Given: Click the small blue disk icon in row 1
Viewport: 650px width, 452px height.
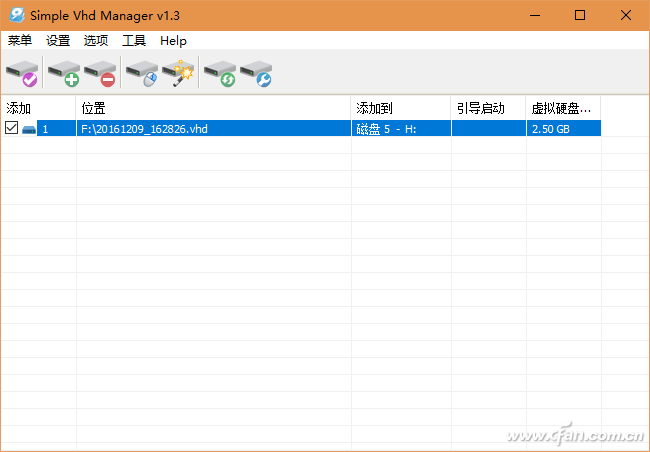Looking at the screenshot, I should 29,129.
